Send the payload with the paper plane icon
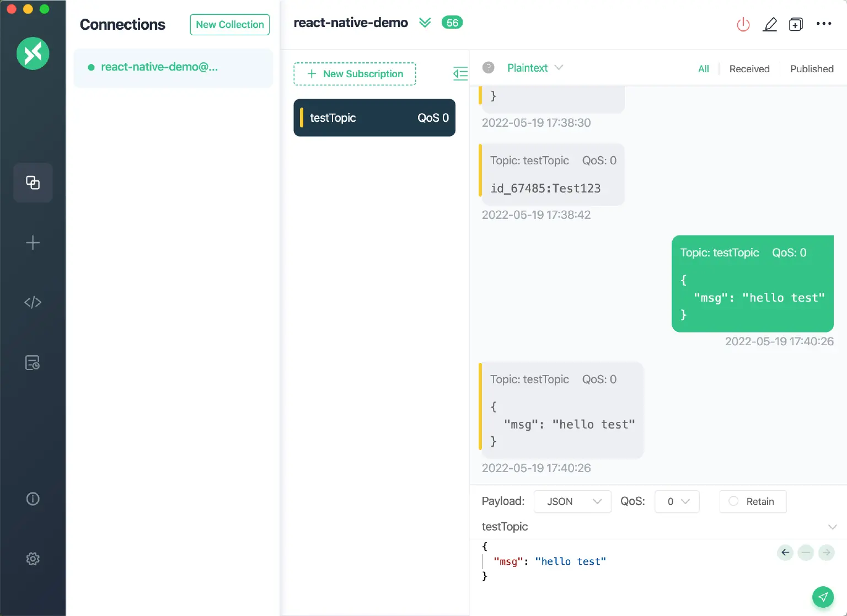The height and width of the screenshot is (616, 847). pyautogui.click(x=823, y=597)
